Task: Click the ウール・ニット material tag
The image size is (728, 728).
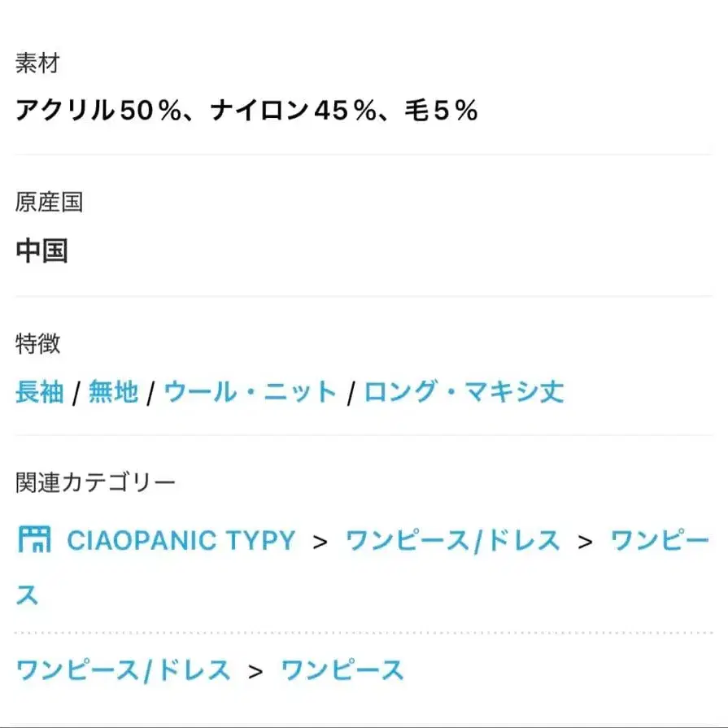Action: click(x=248, y=391)
